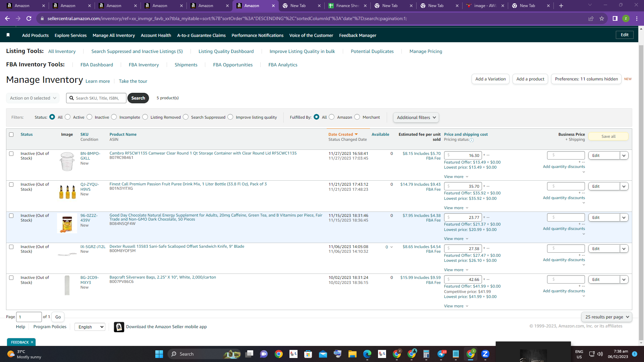Select the Active status filter
The width and height of the screenshot is (644, 362).
click(68, 117)
